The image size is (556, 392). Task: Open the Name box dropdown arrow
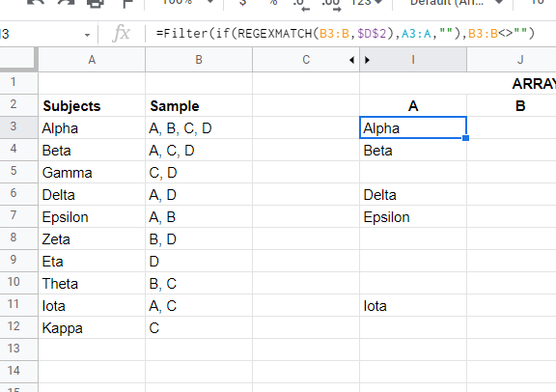(87, 35)
